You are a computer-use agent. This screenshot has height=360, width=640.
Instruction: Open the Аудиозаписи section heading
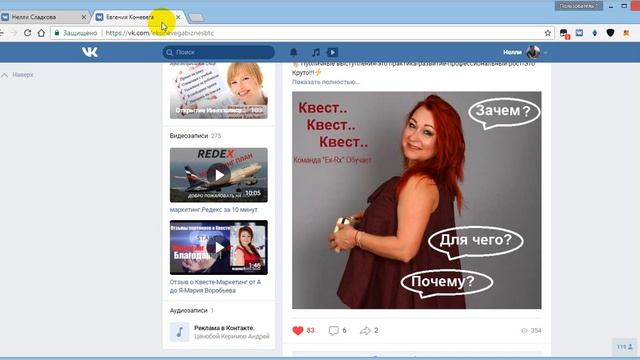click(x=189, y=310)
